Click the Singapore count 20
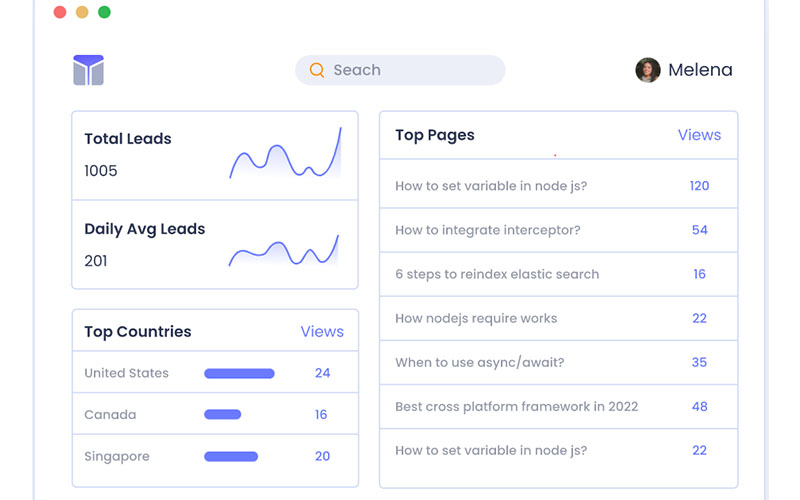This screenshot has height=500, width=800. tap(322, 456)
